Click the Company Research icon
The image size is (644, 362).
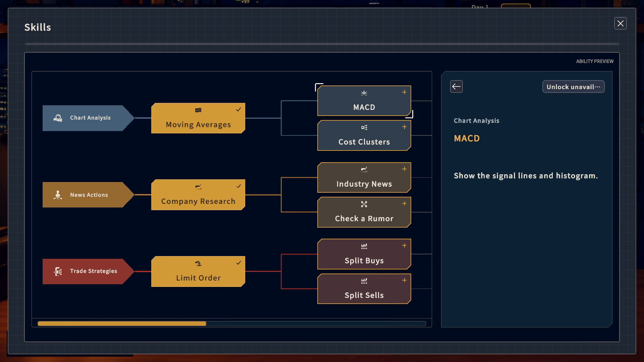(198, 187)
